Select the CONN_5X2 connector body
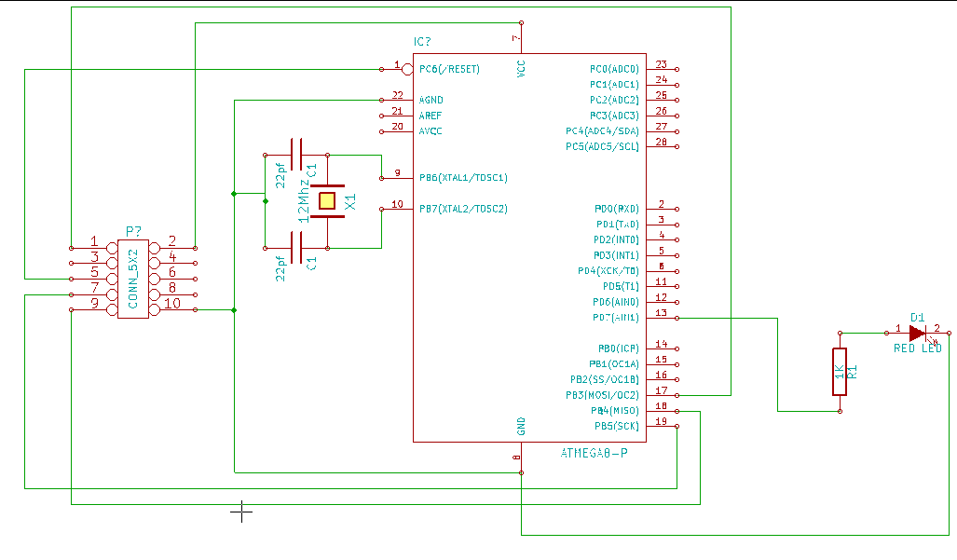Viewport: 957px width, 560px height. click(x=133, y=279)
